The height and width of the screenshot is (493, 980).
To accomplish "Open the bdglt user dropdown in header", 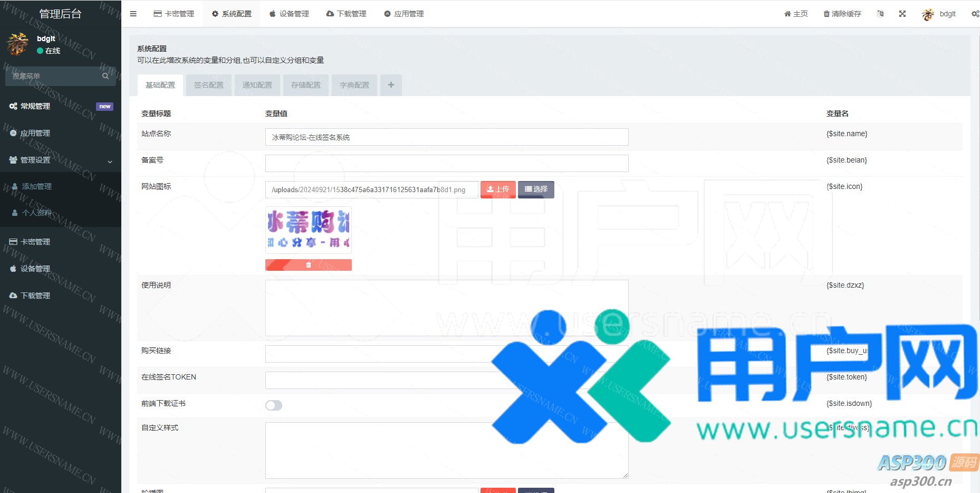I will pyautogui.click(x=939, y=14).
